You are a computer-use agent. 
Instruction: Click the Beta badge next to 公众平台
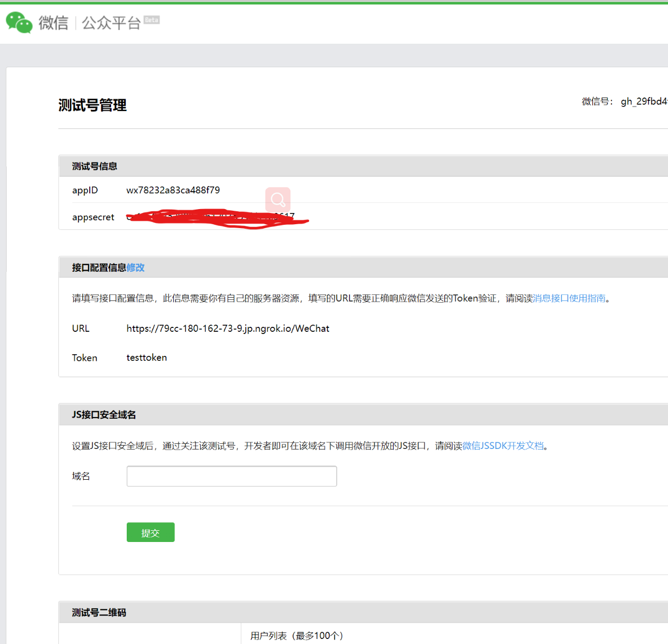point(151,20)
